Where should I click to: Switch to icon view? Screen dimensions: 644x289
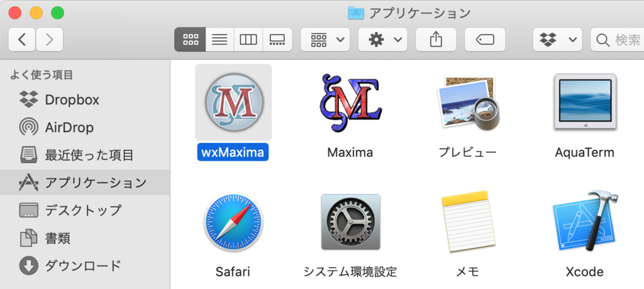point(190,40)
